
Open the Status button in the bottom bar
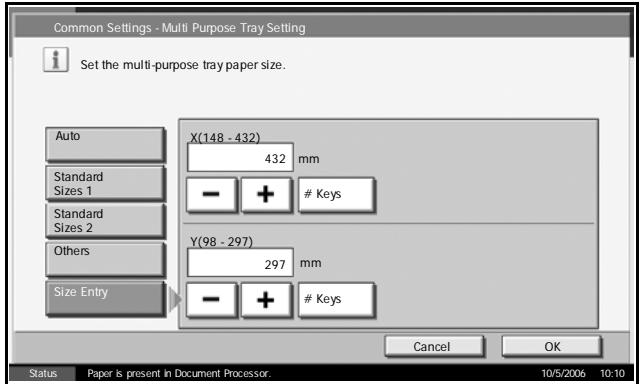pyautogui.click(x=43, y=373)
